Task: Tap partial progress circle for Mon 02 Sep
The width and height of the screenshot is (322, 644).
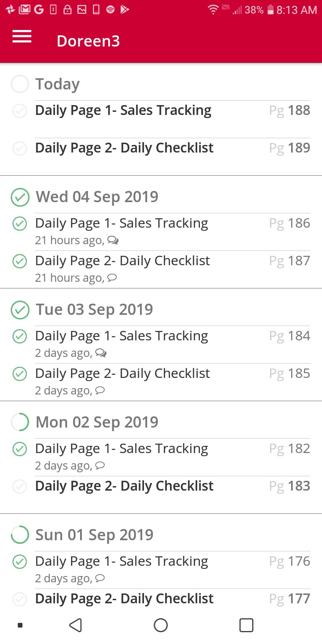Action: point(20,422)
